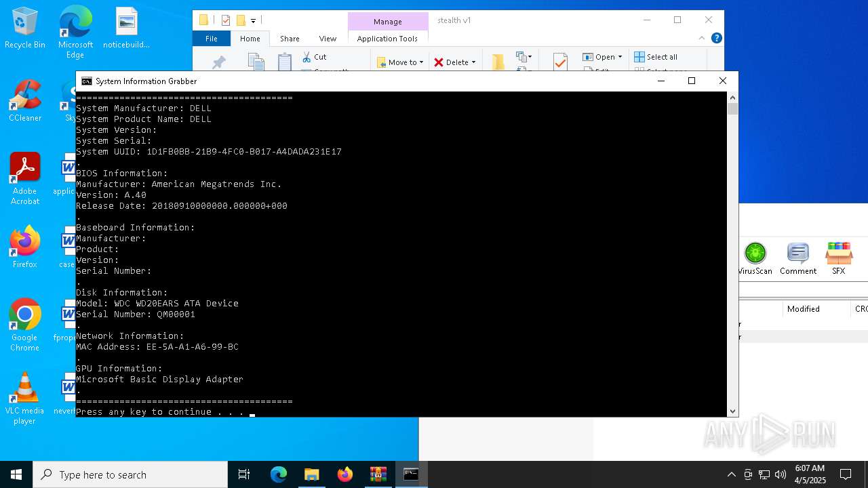Image resolution: width=868 pixels, height=488 pixels.
Task: Click Paste icon in Explorer ribbon
Action: click(285, 62)
